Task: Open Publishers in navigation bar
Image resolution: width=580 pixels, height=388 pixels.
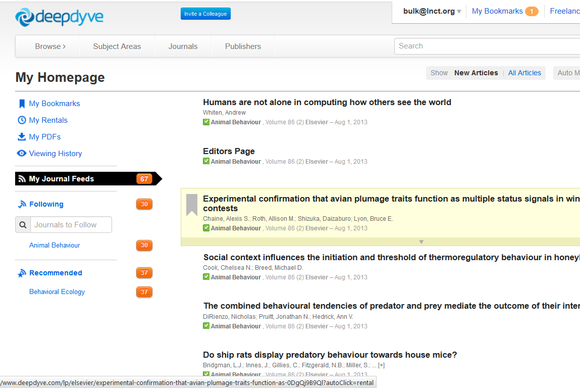Action: click(x=243, y=47)
